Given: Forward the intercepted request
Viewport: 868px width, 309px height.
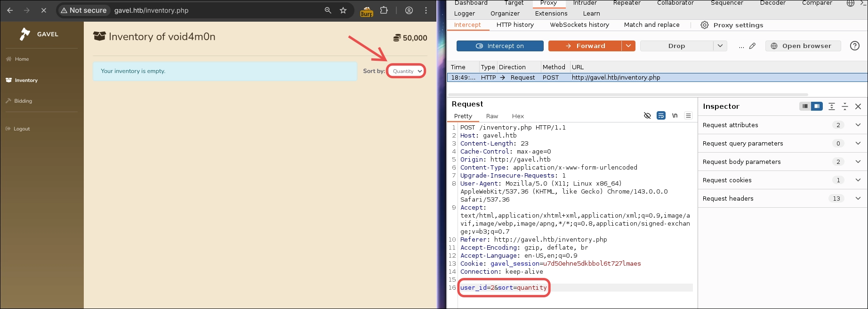Looking at the screenshot, I should tap(585, 46).
